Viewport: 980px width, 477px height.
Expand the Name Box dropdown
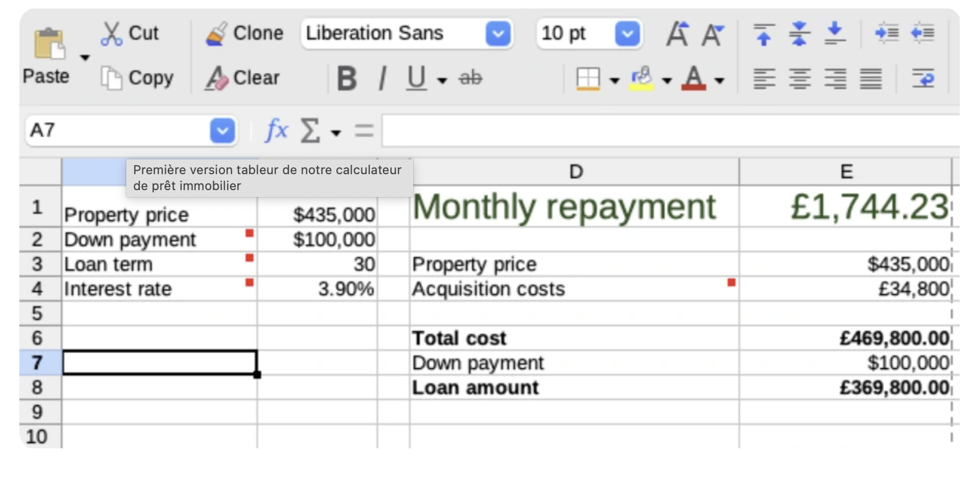point(222,131)
